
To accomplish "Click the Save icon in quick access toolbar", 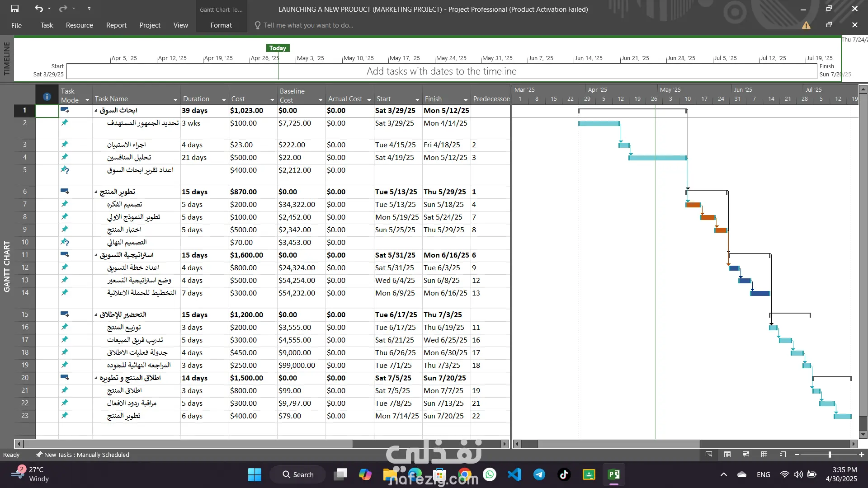I will [15, 9].
